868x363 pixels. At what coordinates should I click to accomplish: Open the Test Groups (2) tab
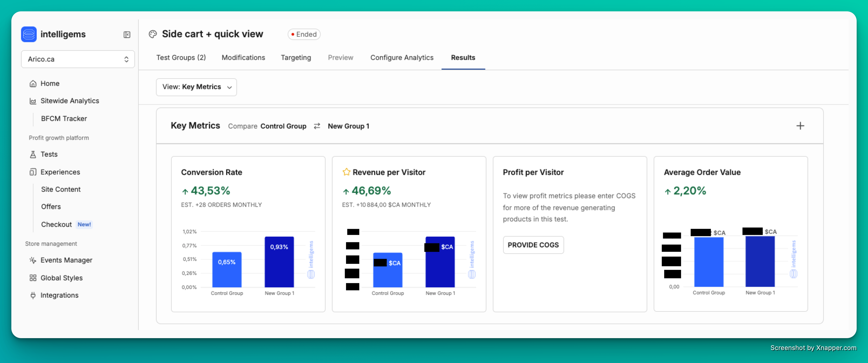181,58
